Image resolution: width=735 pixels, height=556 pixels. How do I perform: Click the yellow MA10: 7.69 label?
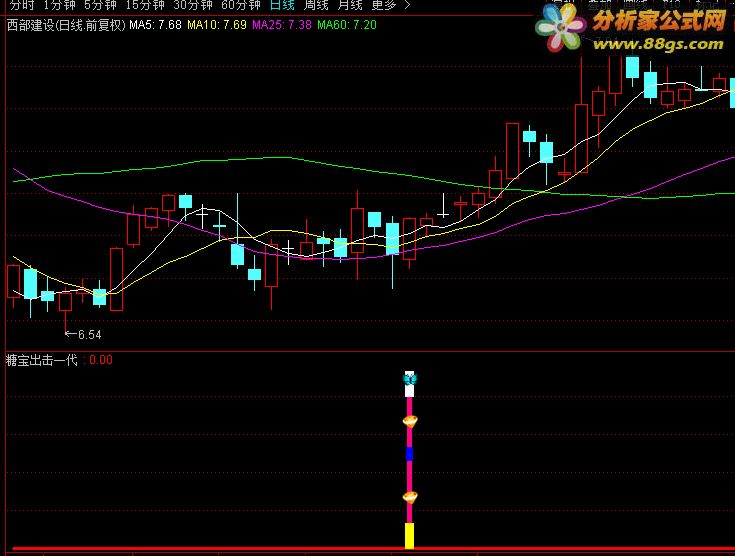click(x=217, y=25)
